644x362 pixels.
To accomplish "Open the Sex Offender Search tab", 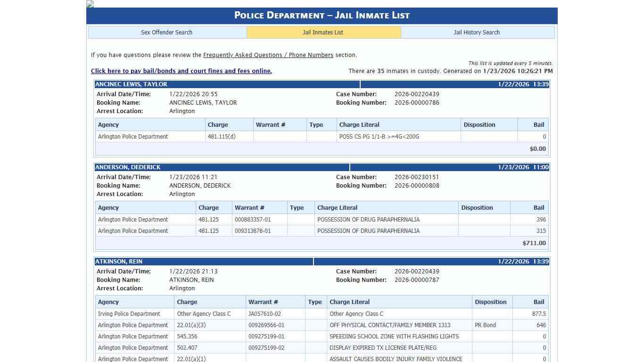I will point(167,33).
